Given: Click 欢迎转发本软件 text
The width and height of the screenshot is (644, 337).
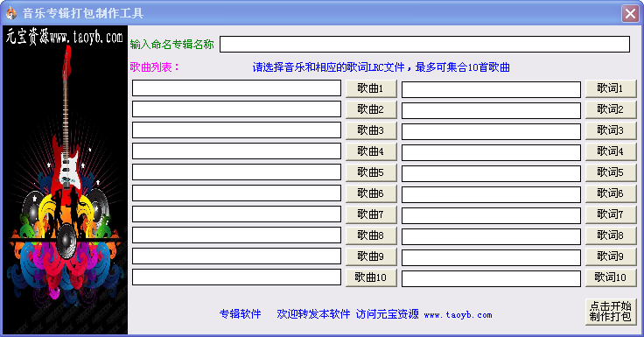Looking at the screenshot, I should (x=313, y=314).
